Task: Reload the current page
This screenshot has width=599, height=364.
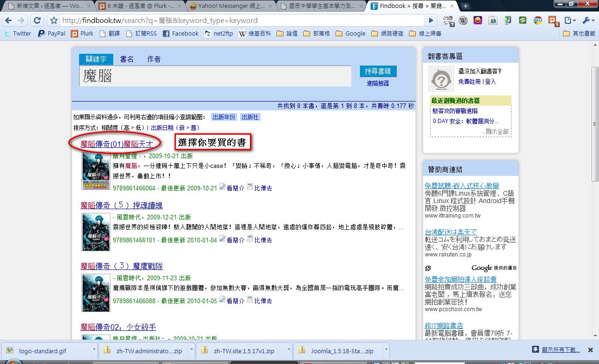Action: (x=37, y=21)
